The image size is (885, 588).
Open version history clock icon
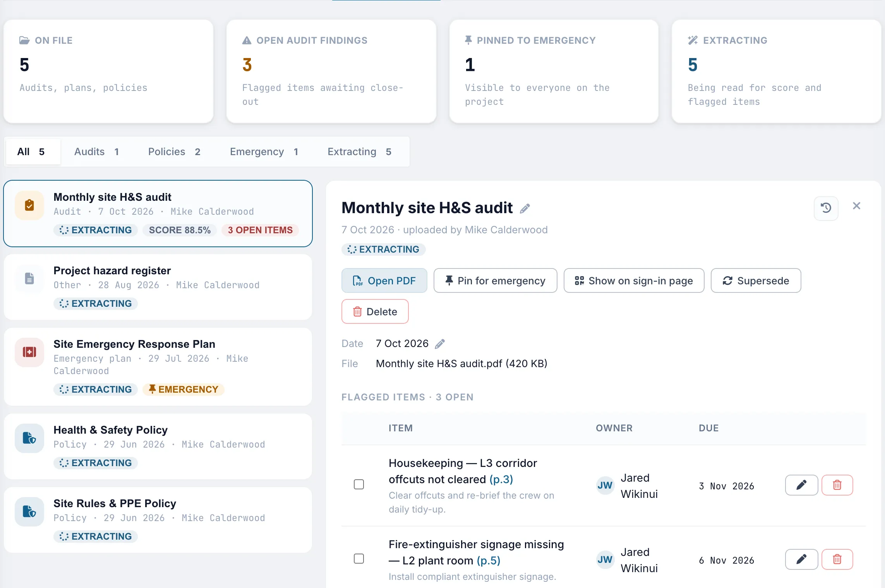(826, 208)
